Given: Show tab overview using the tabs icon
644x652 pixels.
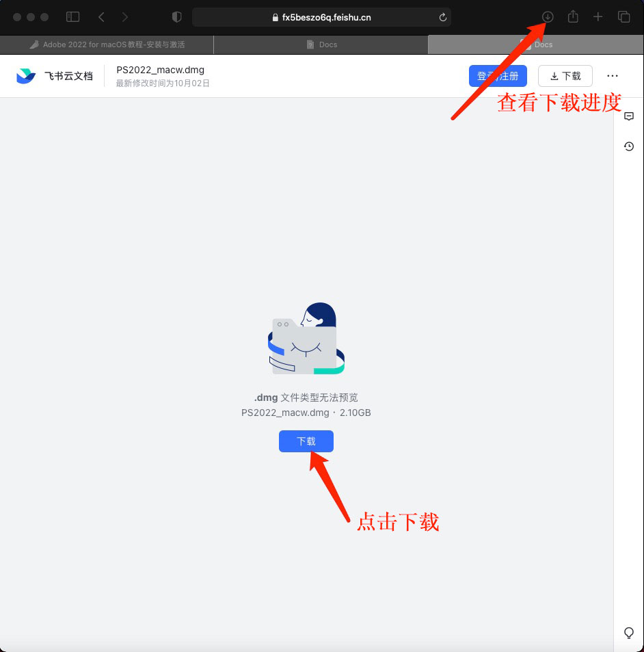Looking at the screenshot, I should (623, 16).
